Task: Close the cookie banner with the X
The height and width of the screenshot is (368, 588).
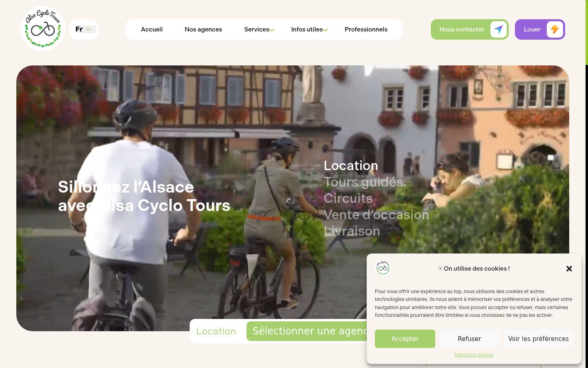Action: tap(569, 269)
